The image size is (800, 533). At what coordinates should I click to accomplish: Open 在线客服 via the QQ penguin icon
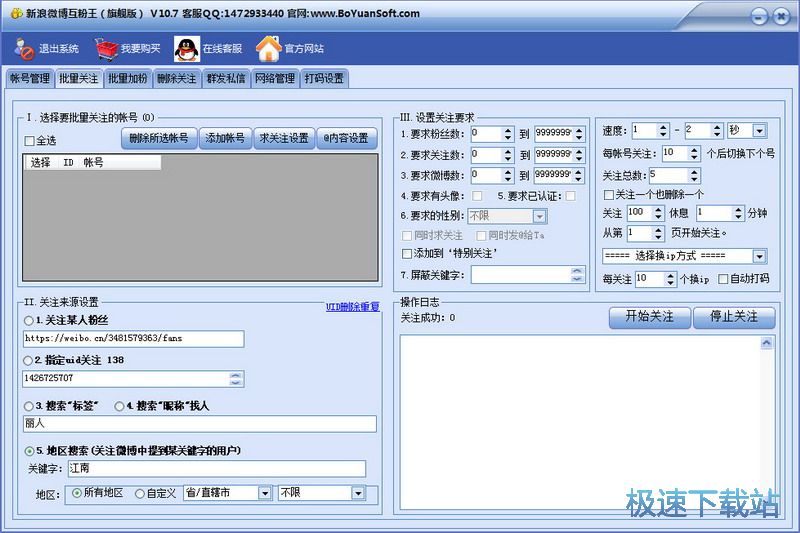(x=186, y=48)
